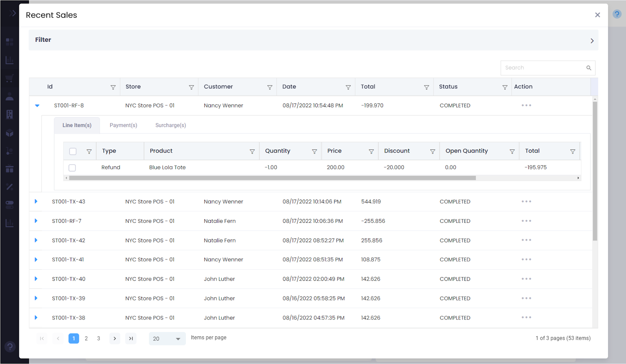Viewport: 626px width, 364px height.
Task: Open the Customer column filter
Action: click(x=270, y=87)
